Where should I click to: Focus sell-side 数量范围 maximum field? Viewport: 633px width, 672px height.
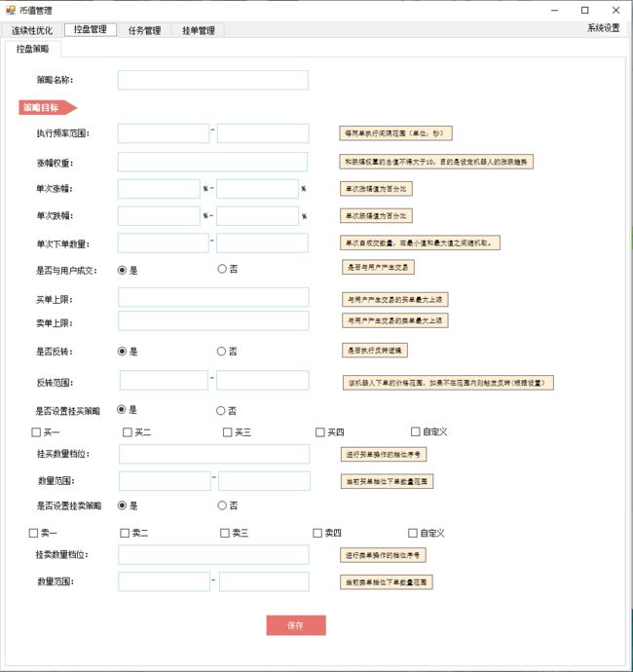coord(264,581)
